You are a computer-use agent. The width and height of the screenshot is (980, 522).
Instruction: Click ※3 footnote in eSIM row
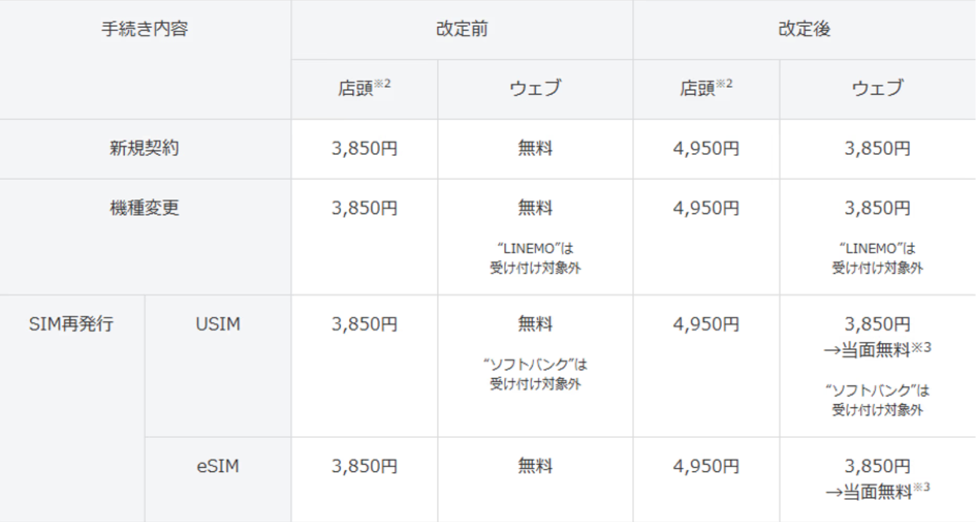coord(921,487)
